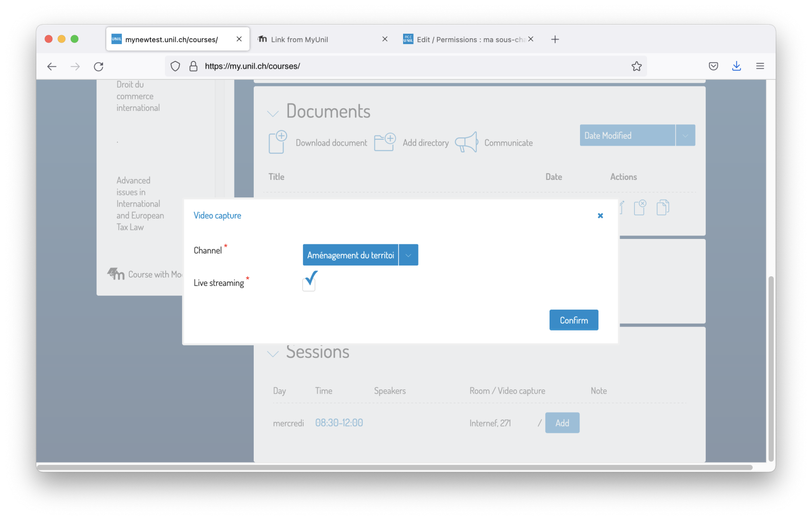
Task: Click the Add video capture button
Action: [562, 423]
